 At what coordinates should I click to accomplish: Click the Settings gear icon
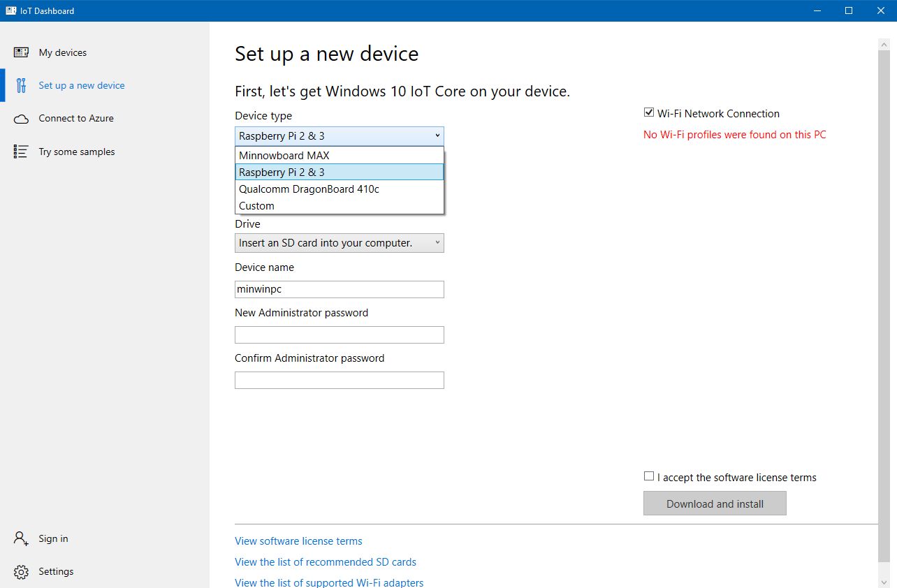pyautogui.click(x=21, y=571)
